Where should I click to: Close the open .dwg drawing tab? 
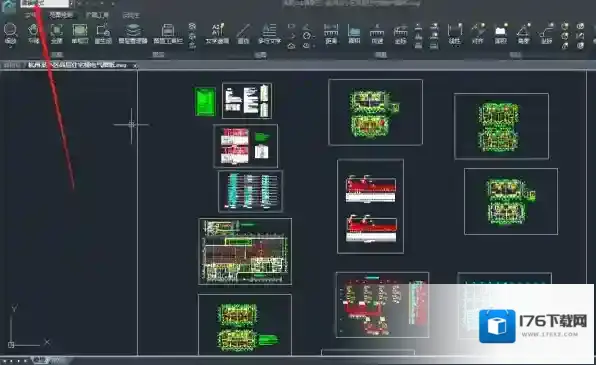135,65
